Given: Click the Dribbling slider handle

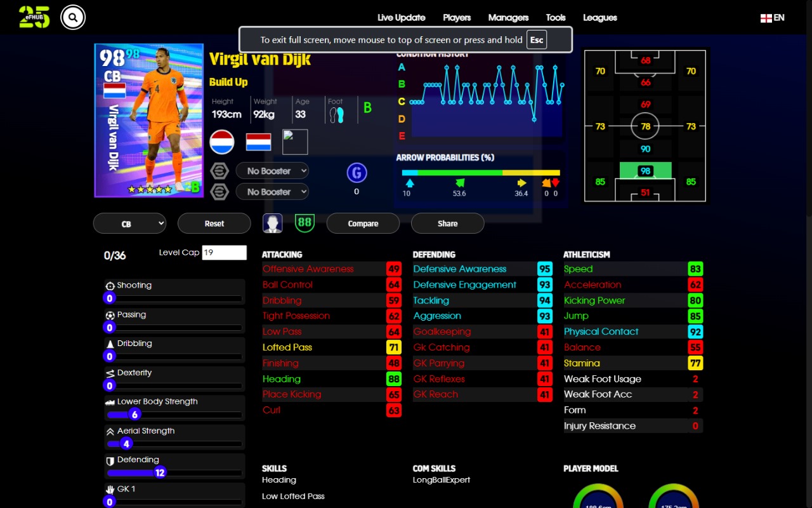Looking at the screenshot, I should [x=110, y=356].
